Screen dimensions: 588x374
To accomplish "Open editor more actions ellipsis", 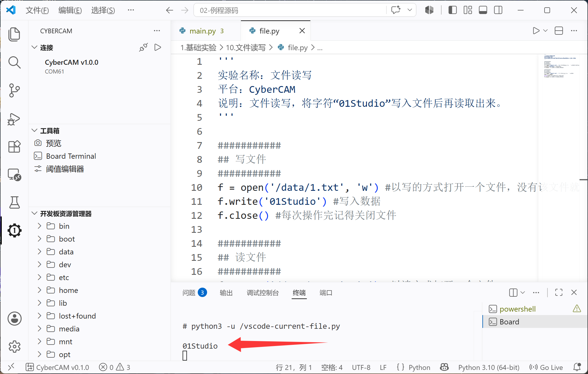I will pos(574,31).
